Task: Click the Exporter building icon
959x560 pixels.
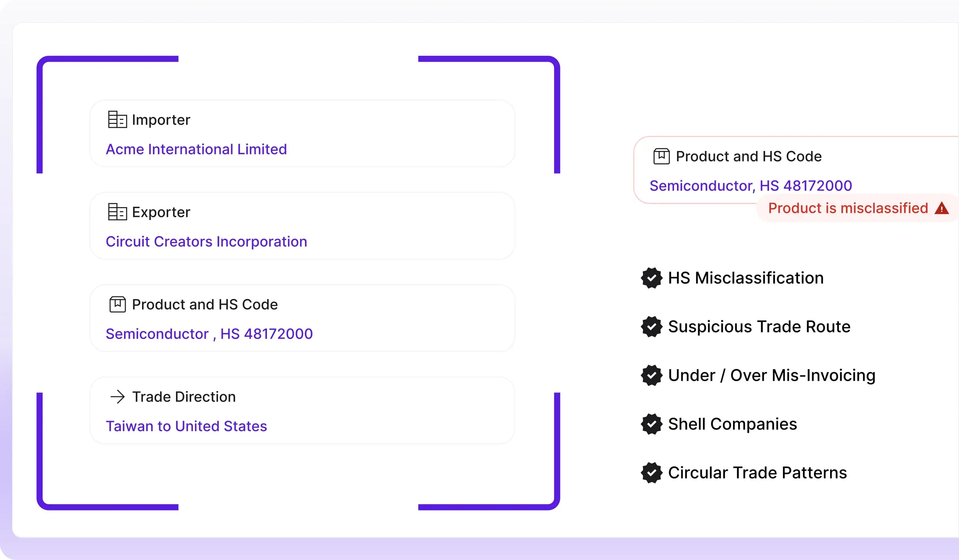Action: [x=117, y=212]
